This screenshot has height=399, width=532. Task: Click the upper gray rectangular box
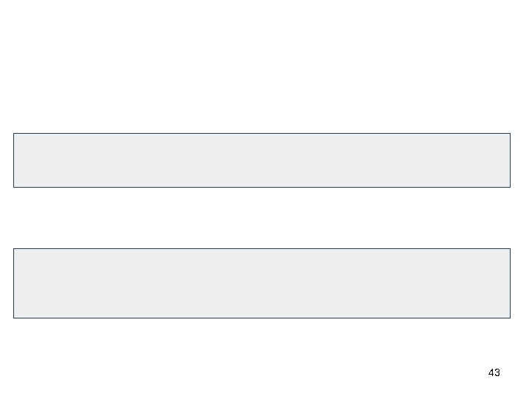(262, 160)
